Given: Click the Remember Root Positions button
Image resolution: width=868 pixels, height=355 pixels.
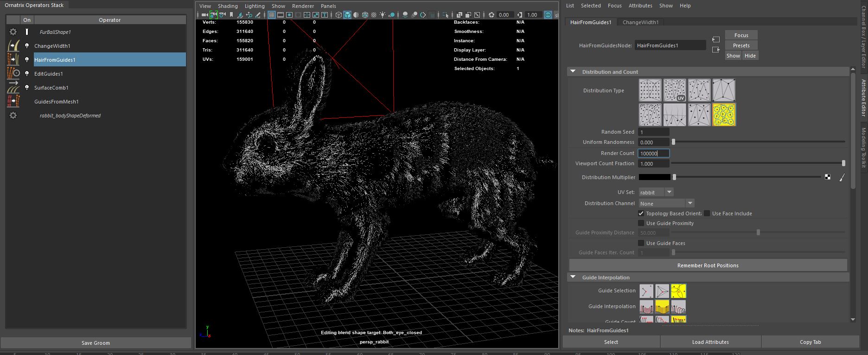Looking at the screenshot, I should [x=708, y=265].
